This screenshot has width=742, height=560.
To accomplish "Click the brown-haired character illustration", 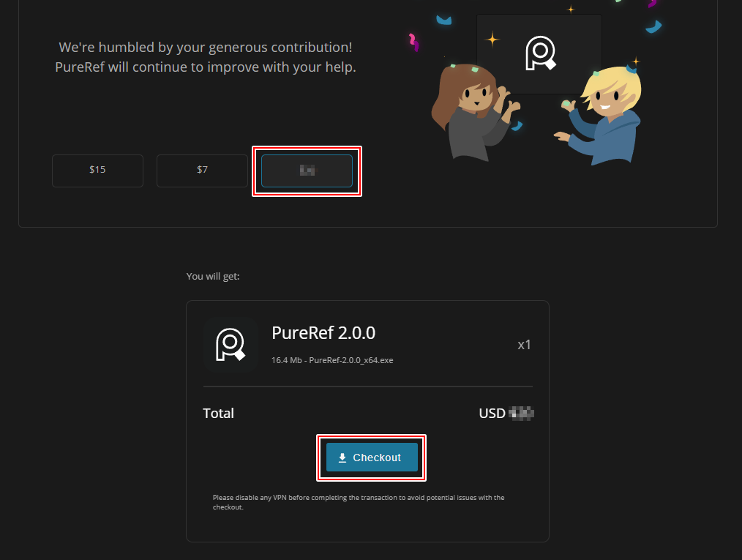I will 468,110.
